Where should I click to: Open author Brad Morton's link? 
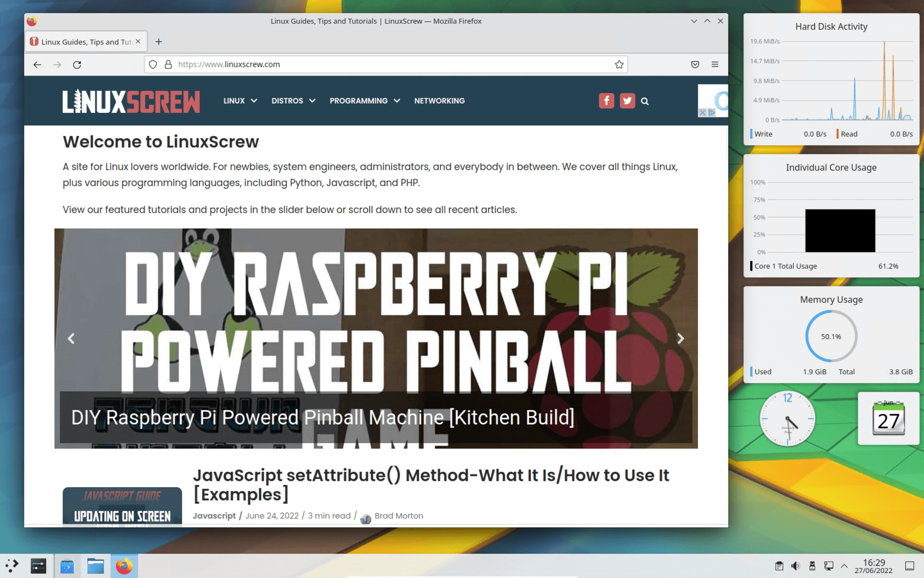[399, 516]
